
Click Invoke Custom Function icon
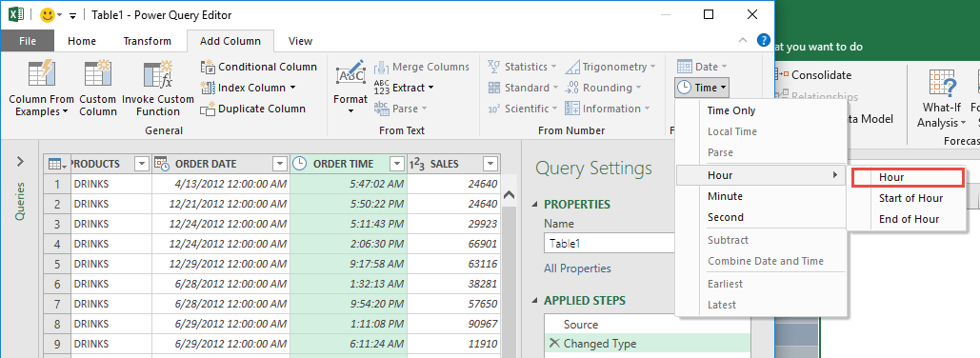(157, 74)
